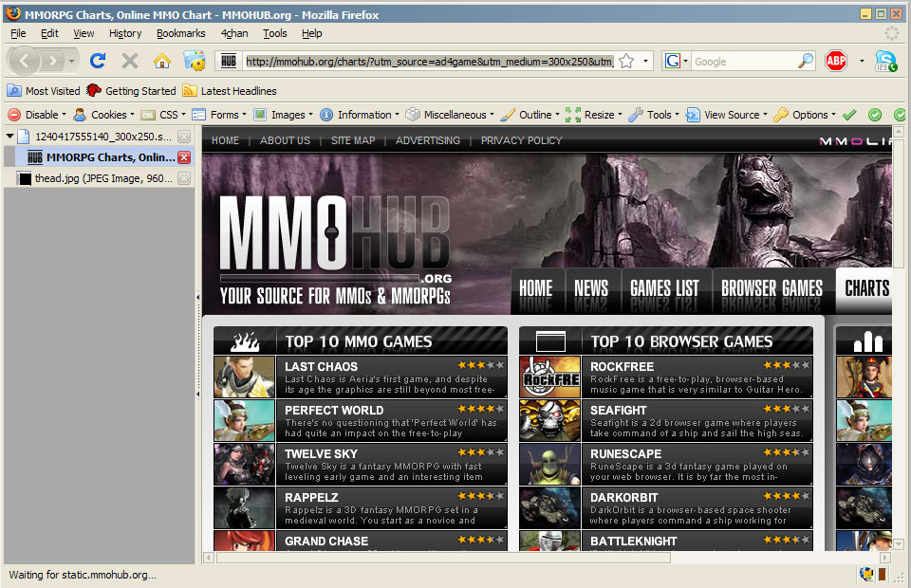The height and width of the screenshot is (588, 911).
Task: Open the LAST CHAOS game link
Action: pos(321,366)
